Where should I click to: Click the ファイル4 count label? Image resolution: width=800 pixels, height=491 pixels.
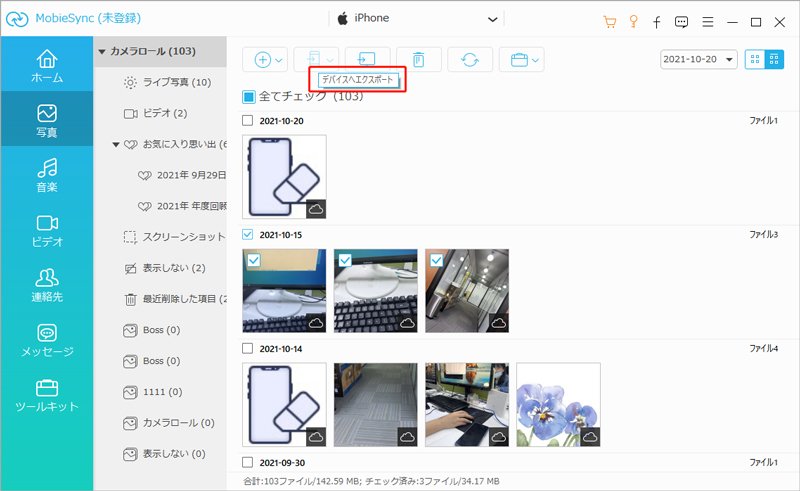(x=763, y=348)
